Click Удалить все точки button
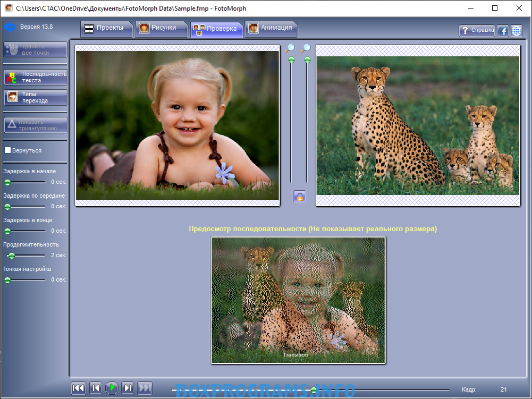The height and width of the screenshot is (399, 532). 35,49
